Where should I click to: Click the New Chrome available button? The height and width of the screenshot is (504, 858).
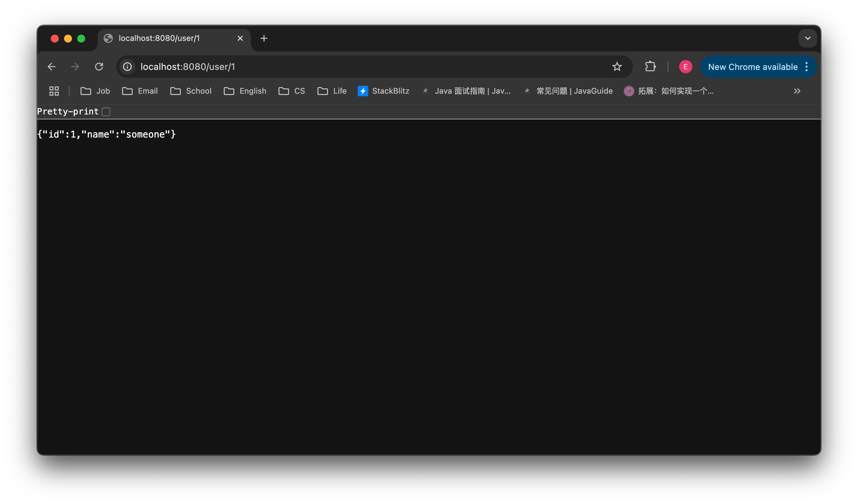[x=752, y=66]
